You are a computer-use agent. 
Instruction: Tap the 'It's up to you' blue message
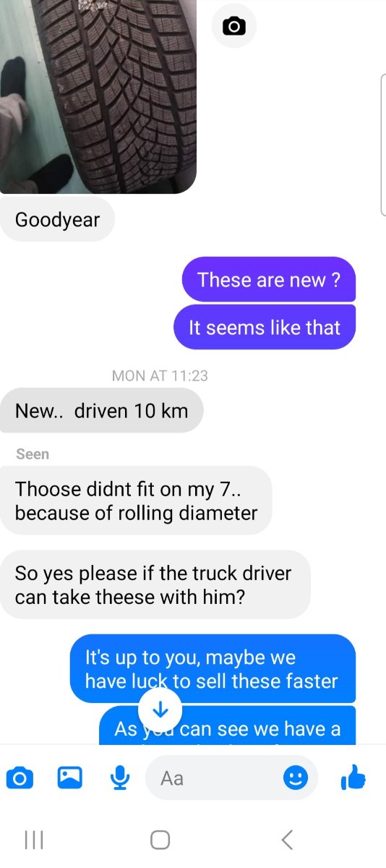(213, 669)
